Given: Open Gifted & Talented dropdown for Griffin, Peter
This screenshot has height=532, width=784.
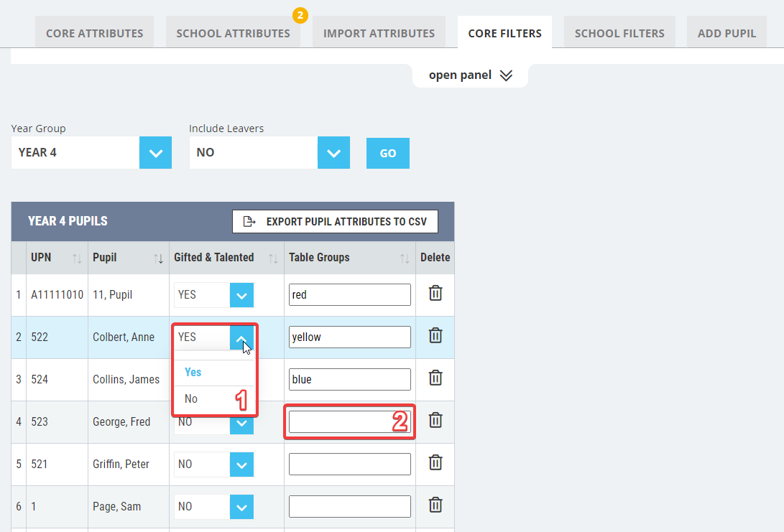Looking at the screenshot, I should [241, 465].
